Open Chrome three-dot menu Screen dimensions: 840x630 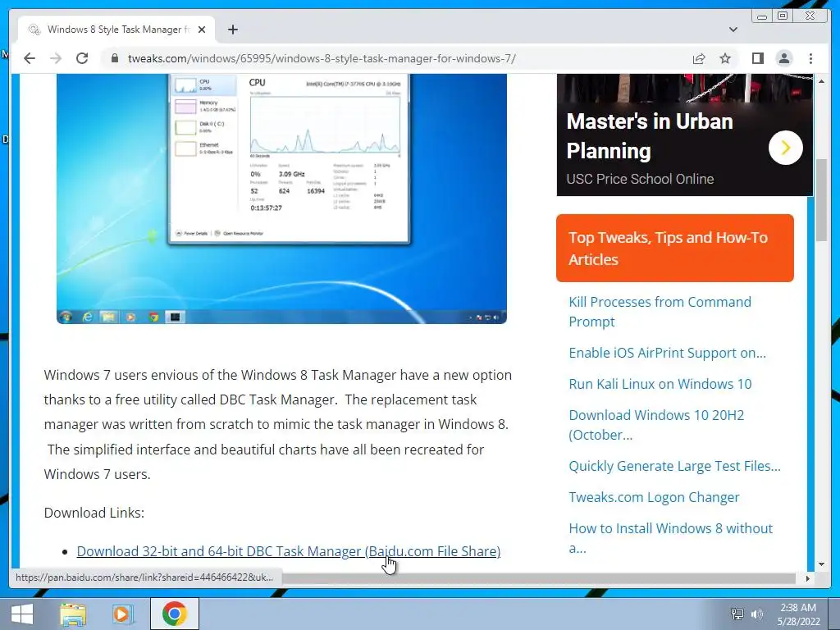pos(810,58)
